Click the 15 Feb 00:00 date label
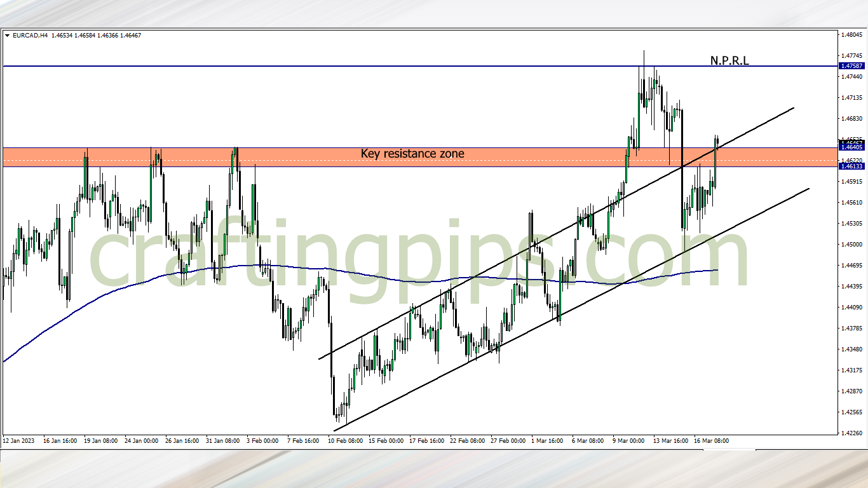868x488 pixels. (x=386, y=440)
